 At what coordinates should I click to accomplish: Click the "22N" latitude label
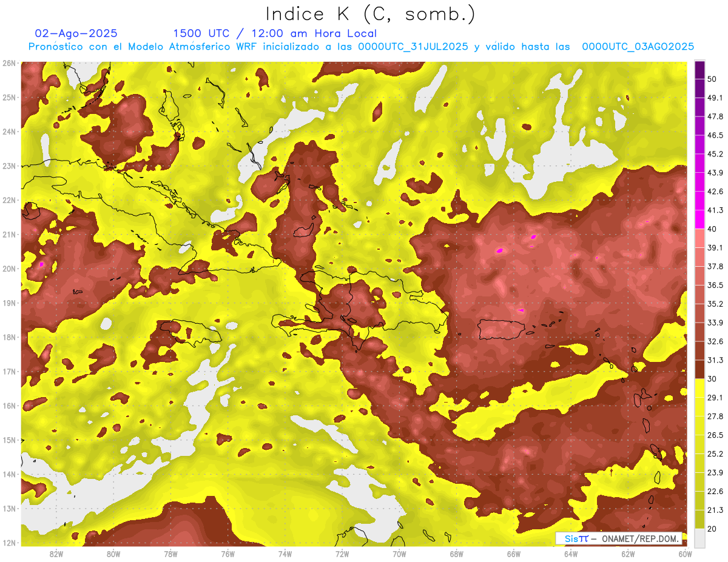tap(9, 200)
